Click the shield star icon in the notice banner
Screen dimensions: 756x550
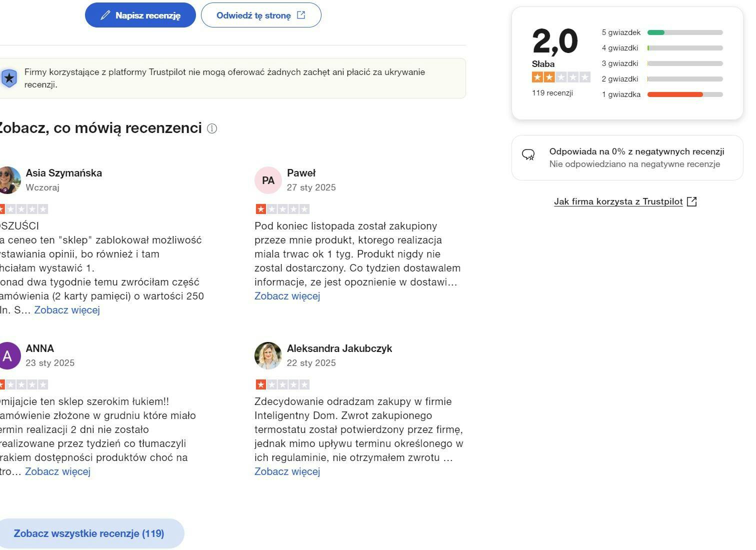[9, 78]
